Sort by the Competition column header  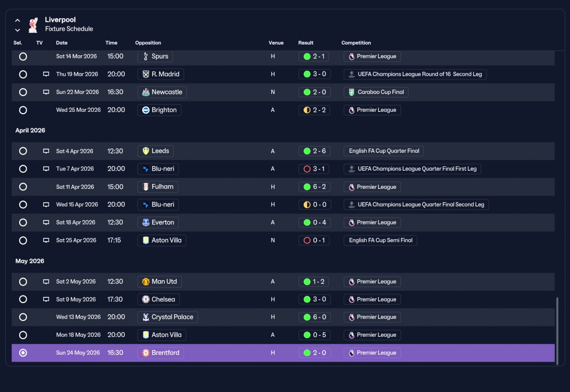click(356, 43)
